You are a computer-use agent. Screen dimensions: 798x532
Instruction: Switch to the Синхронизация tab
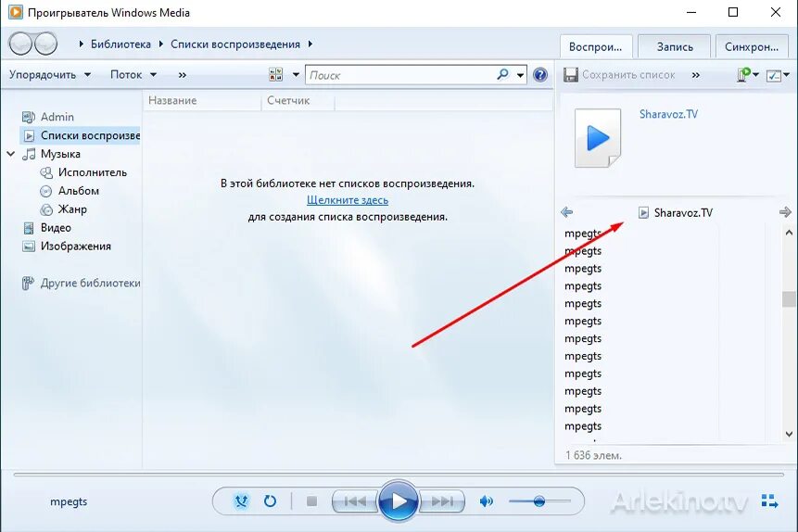752,46
